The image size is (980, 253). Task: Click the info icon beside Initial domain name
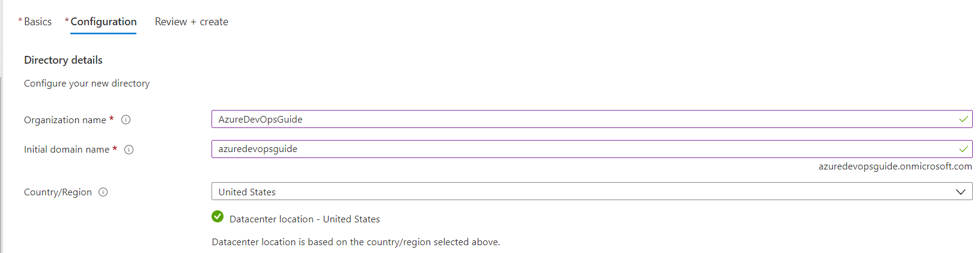[x=129, y=150]
